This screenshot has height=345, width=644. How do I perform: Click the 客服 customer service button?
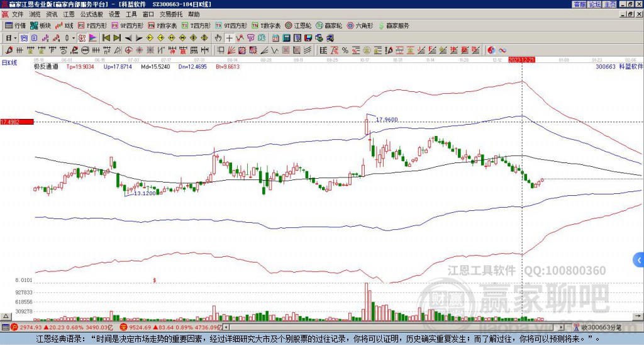coord(580,4)
